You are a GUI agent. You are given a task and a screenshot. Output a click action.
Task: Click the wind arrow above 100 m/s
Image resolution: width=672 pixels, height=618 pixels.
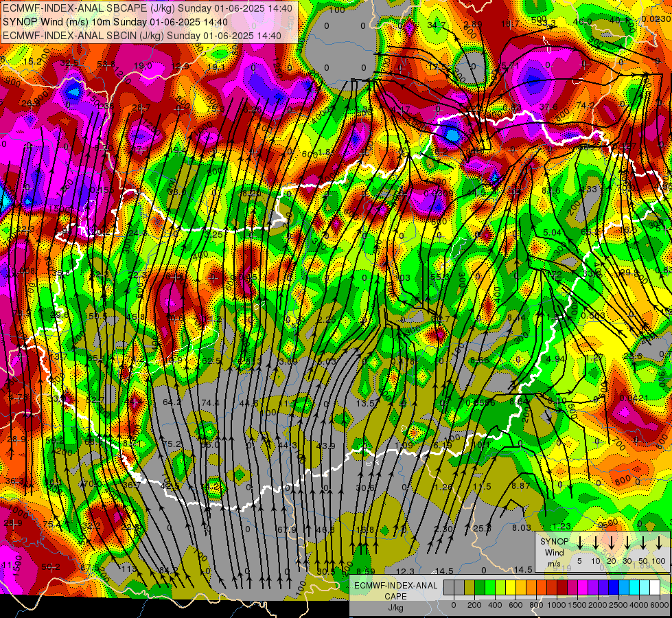[x=659, y=543]
